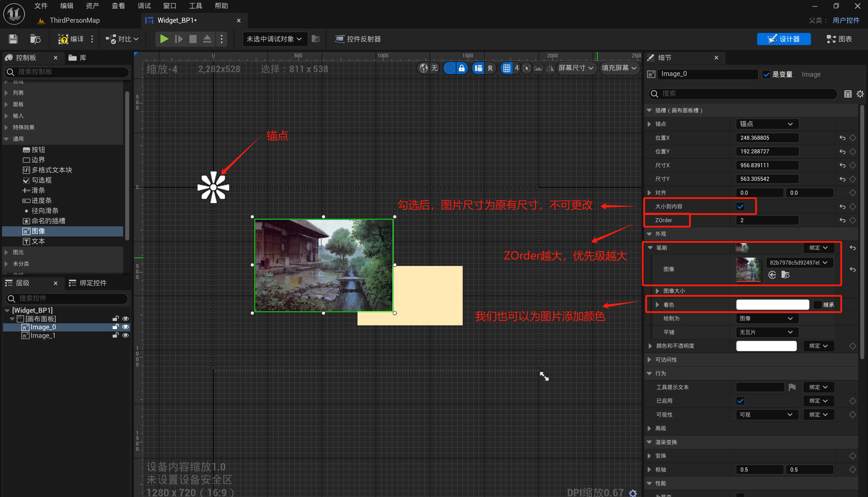Click the 设计器 designer button
Screen dimensions: 868x497
tap(784, 39)
